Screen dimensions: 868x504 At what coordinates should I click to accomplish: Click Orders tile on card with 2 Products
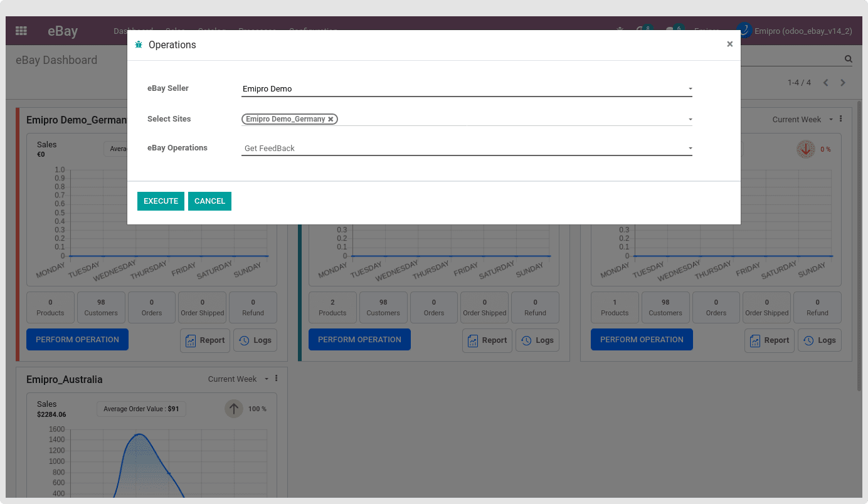pyautogui.click(x=434, y=307)
